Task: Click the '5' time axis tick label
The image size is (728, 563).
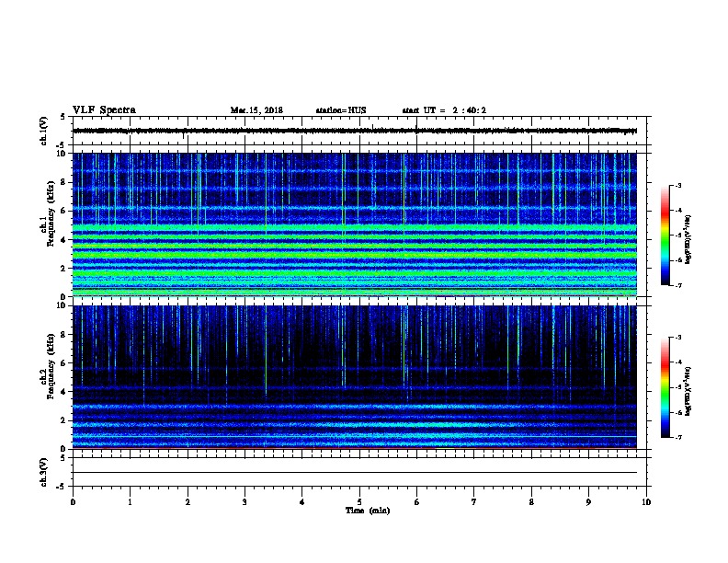Action: tap(359, 501)
